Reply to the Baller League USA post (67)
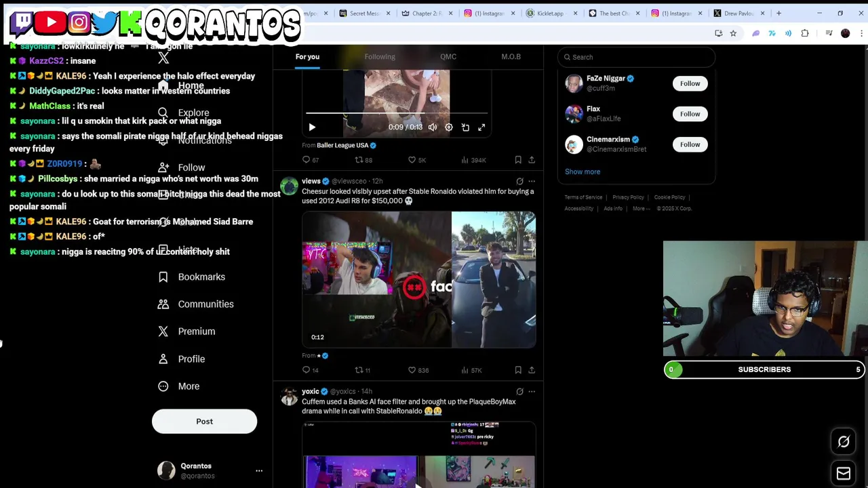This screenshot has height=488, width=868. click(310, 160)
